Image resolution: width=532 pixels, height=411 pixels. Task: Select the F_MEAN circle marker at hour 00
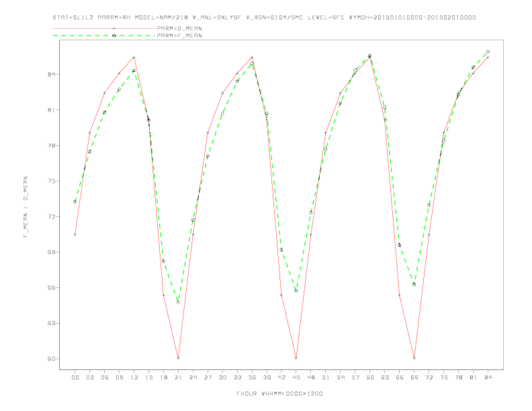point(75,201)
